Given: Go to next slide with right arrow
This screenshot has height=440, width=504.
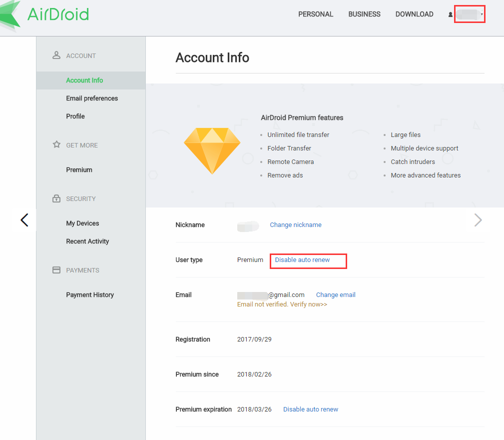Looking at the screenshot, I should 478,220.
